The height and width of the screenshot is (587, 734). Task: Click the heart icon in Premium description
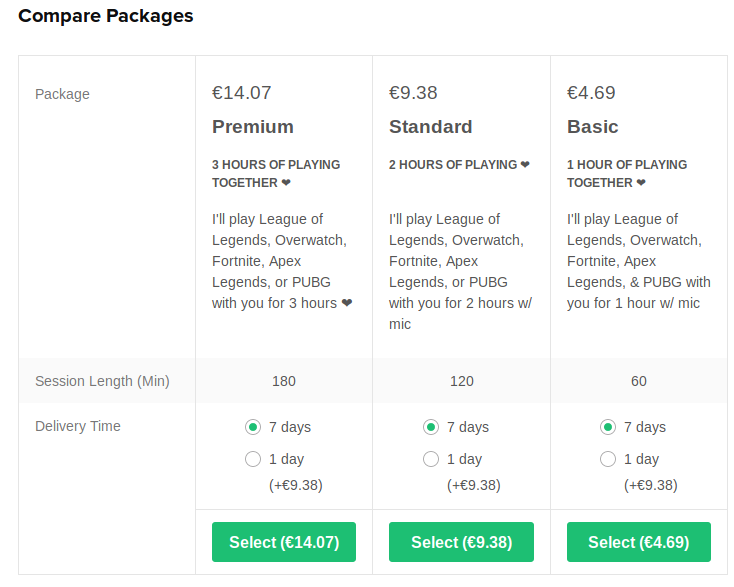[347, 303]
